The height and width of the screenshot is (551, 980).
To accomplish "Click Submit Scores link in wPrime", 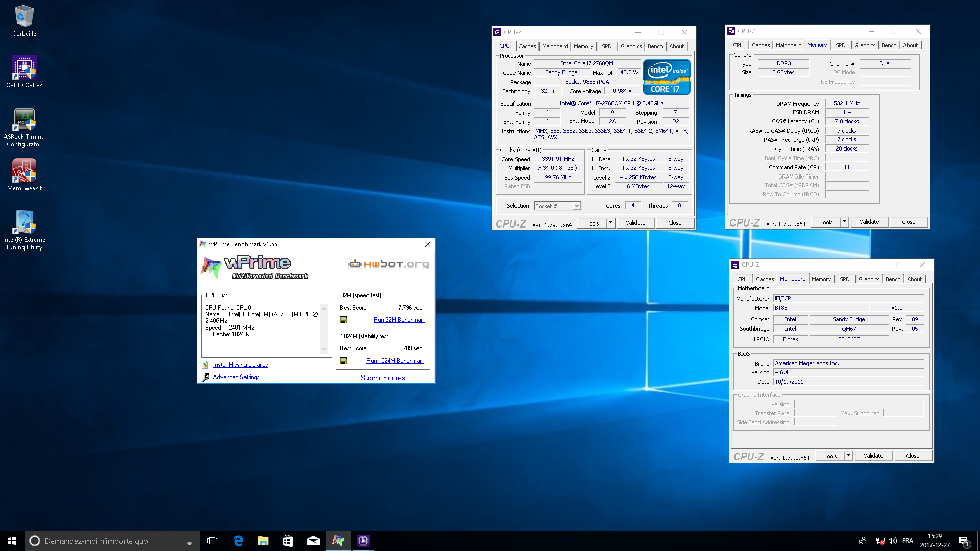I will click(x=383, y=378).
